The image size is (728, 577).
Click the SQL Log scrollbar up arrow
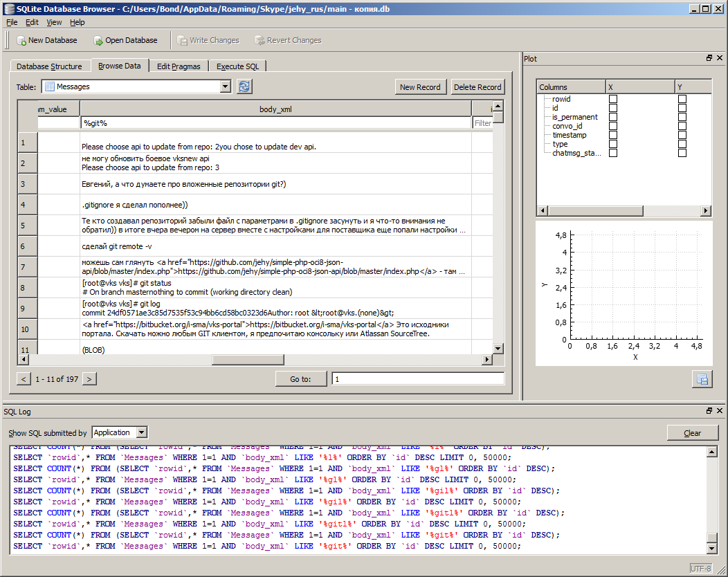coord(712,452)
